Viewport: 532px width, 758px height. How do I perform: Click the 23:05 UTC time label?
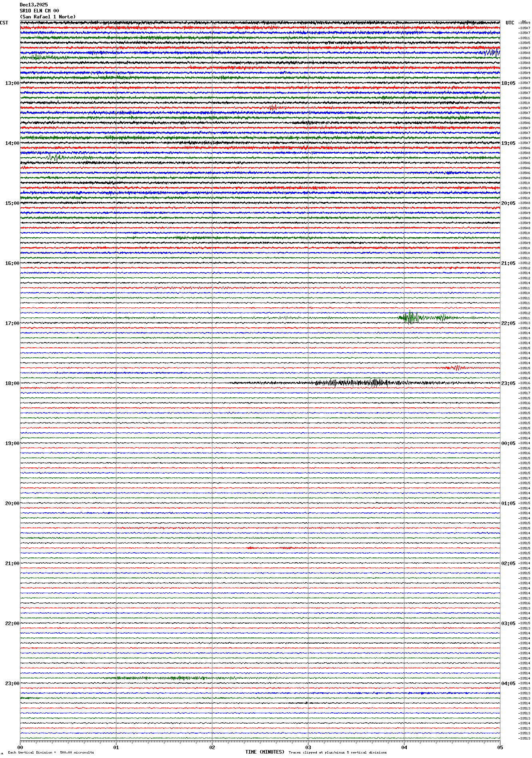point(508,383)
